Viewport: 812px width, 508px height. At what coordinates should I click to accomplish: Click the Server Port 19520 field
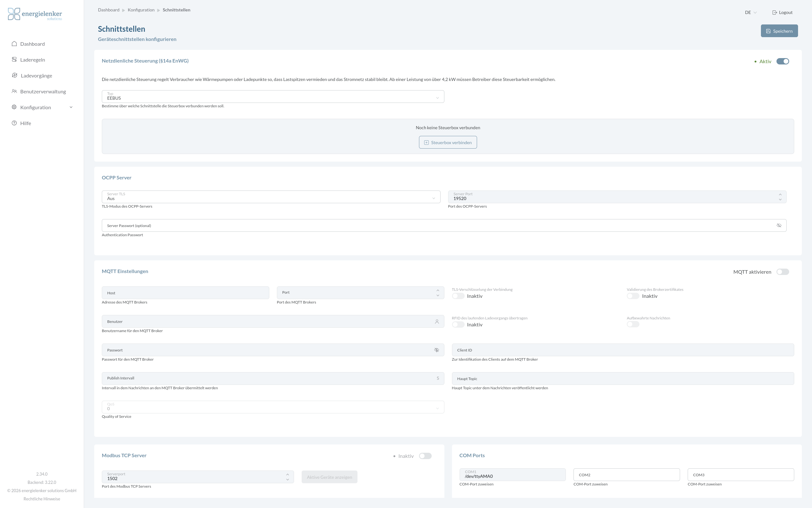pyautogui.click(x=617, y=197)
